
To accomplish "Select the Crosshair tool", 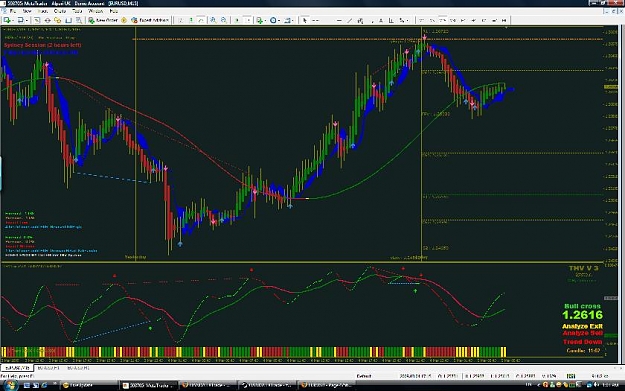I will coord(315,20).
